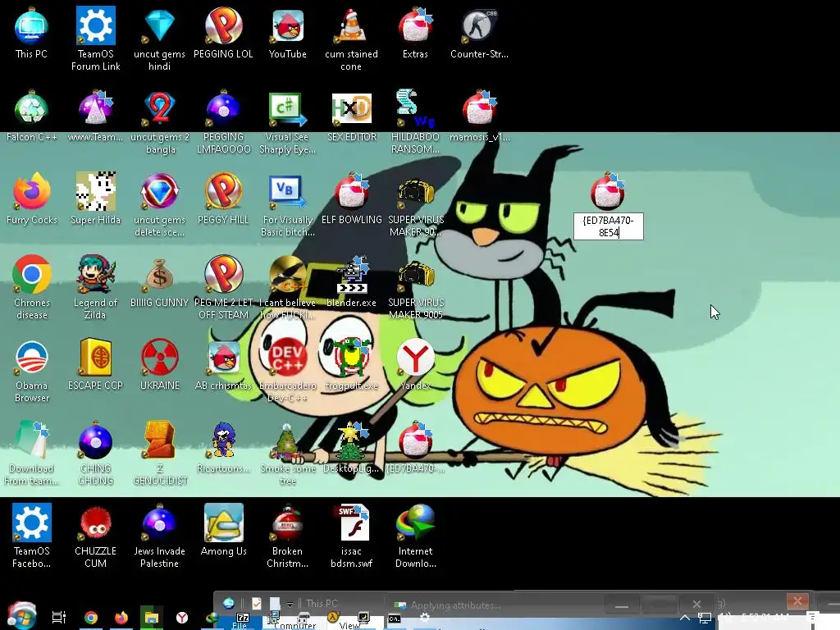
Task: Open the Start menu Santa hat button
Action: pyautogui.click(x=21, y=615)
